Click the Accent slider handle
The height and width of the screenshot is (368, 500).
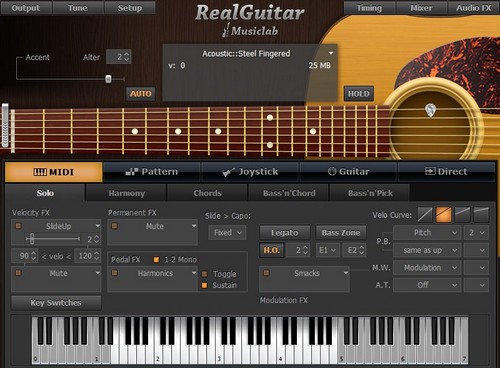(108, 79)
